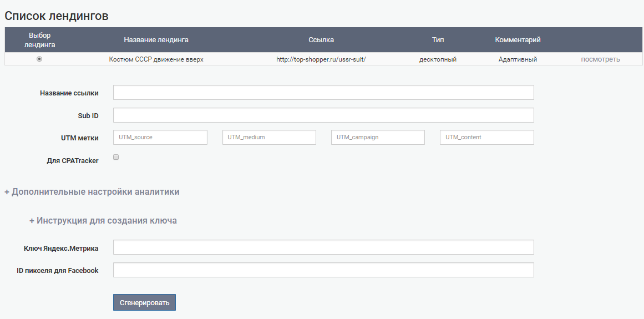Enable the Для CPATracker checkbox
644x319 pixels.
click(116, 158)
